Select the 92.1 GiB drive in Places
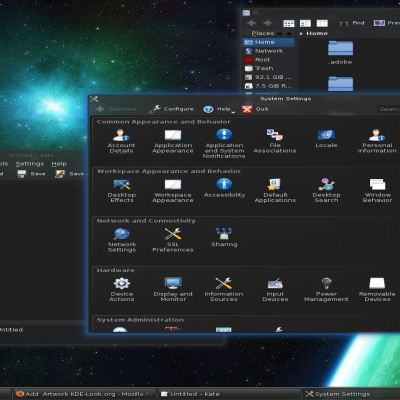The image size is (400, 400). pyautogui.click(x=268, y=77)
